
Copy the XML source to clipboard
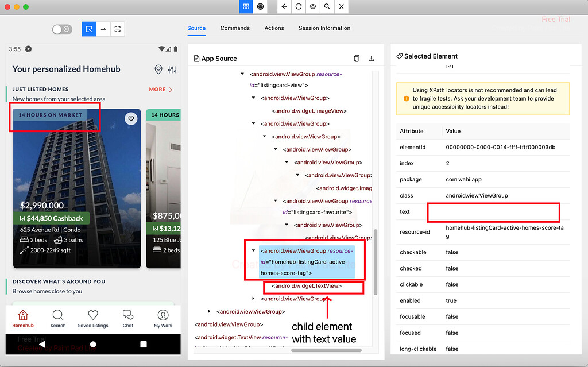(x=357, y=59)
